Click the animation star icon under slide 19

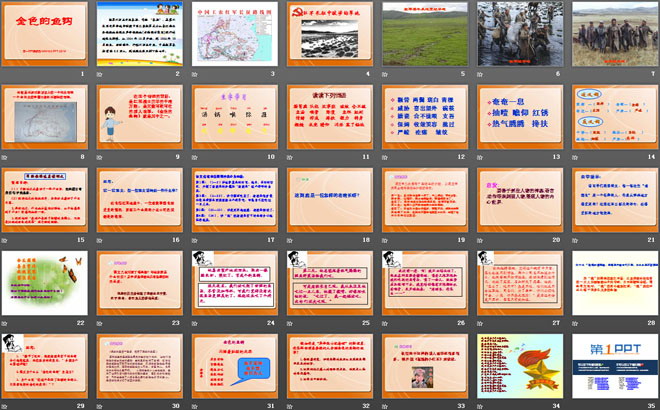[x=385, y=240]
